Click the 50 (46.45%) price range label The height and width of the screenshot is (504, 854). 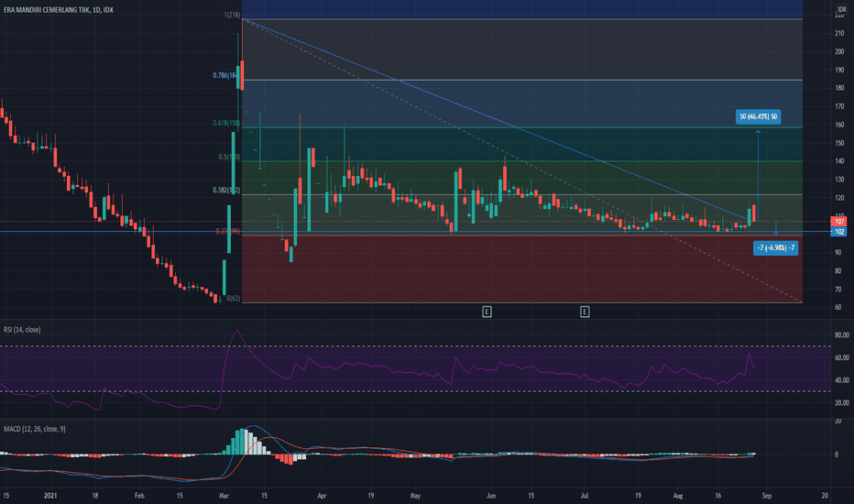point(758,116)
